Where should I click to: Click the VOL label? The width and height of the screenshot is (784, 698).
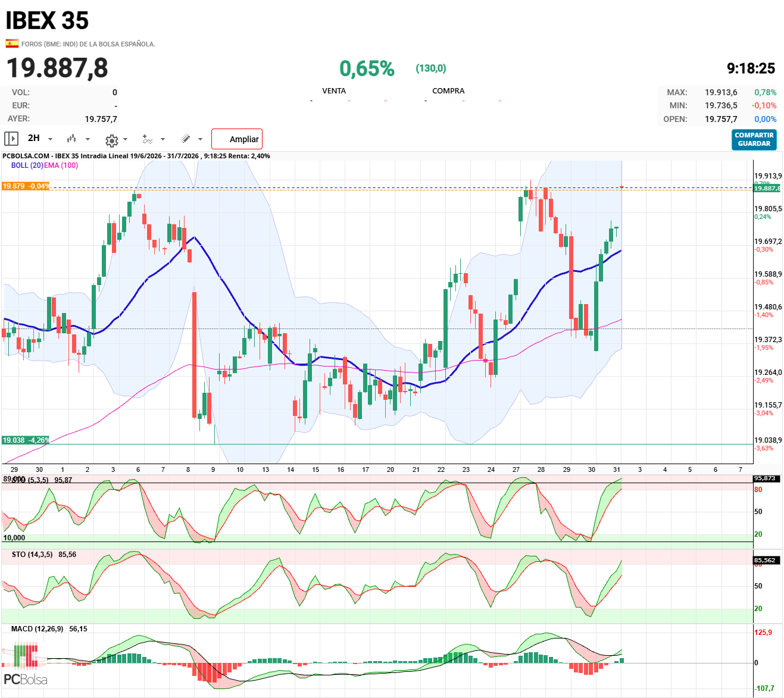[x=21, y=92]
